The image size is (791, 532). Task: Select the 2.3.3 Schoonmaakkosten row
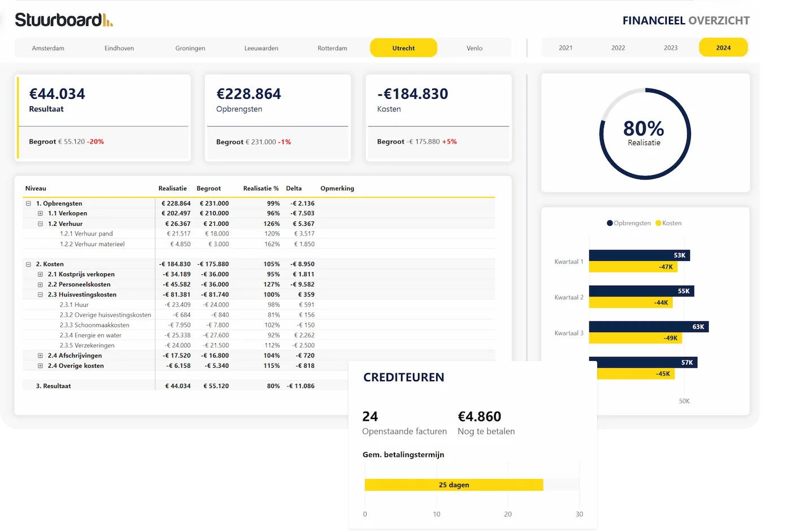tap(259, 325)
